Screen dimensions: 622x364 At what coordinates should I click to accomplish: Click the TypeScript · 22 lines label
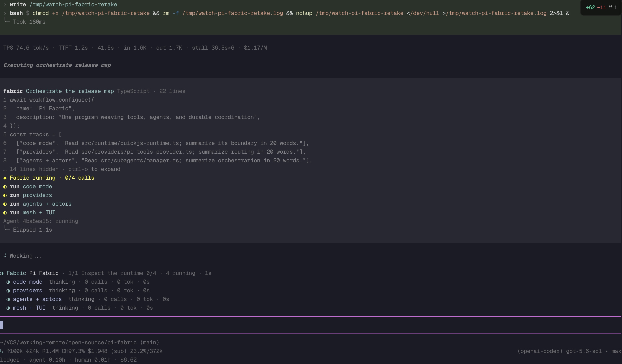(151, 91)
